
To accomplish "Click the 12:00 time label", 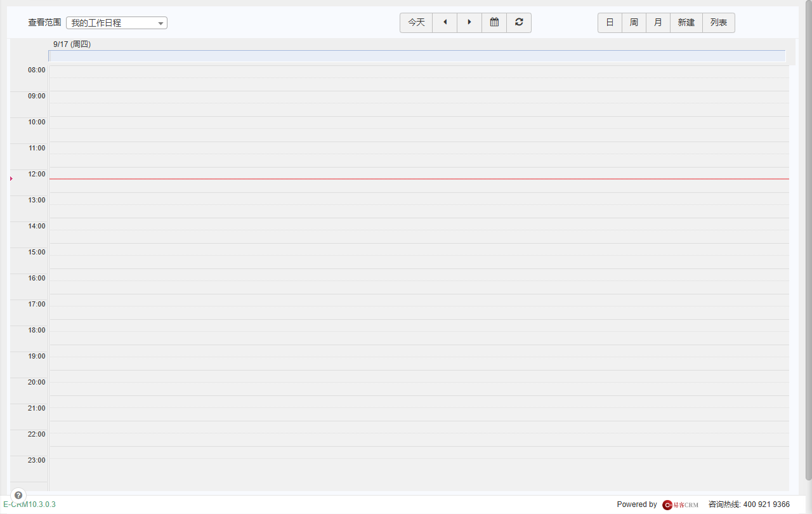I will point(37,174).
